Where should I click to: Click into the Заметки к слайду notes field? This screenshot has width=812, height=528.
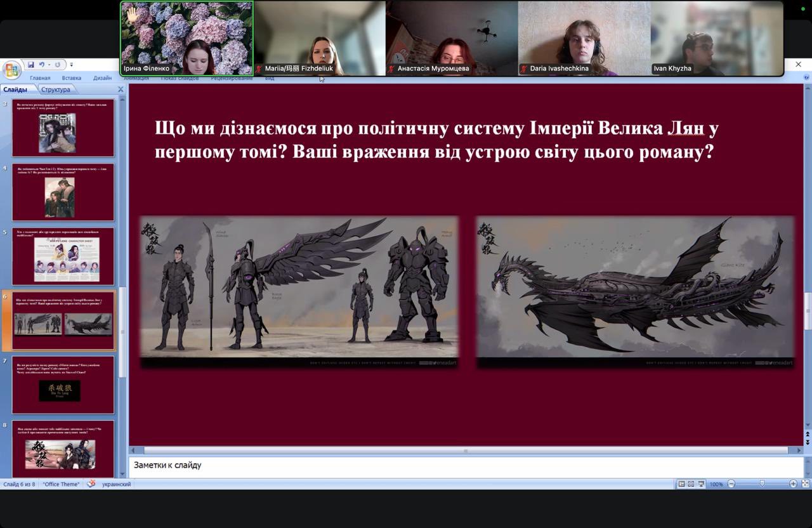click(466, 466)
